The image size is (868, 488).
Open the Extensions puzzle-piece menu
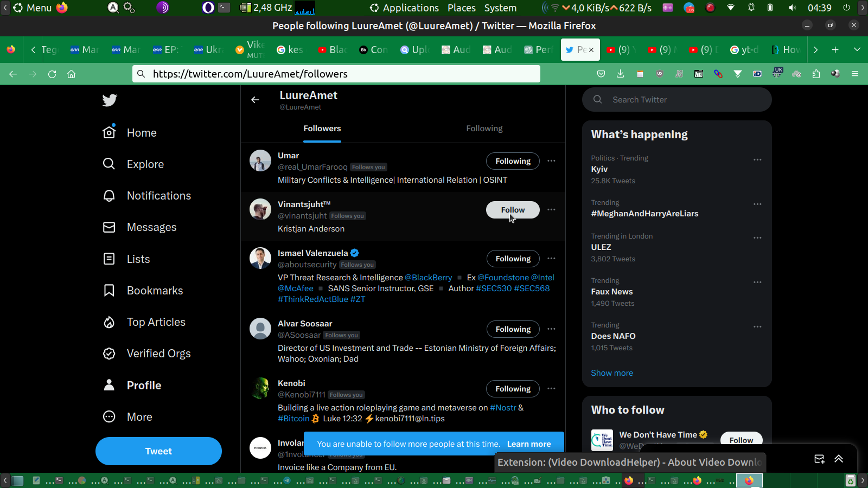tap(816, 74)
